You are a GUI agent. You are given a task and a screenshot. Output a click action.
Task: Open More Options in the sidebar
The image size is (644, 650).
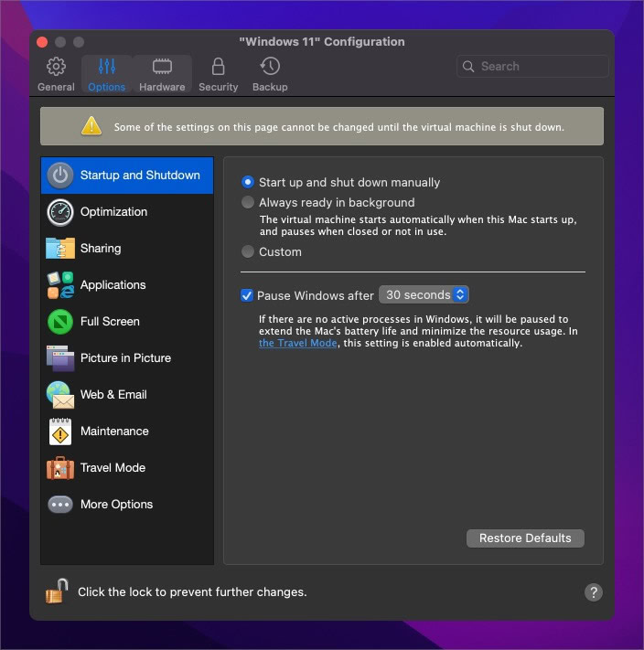pos(127,504)
